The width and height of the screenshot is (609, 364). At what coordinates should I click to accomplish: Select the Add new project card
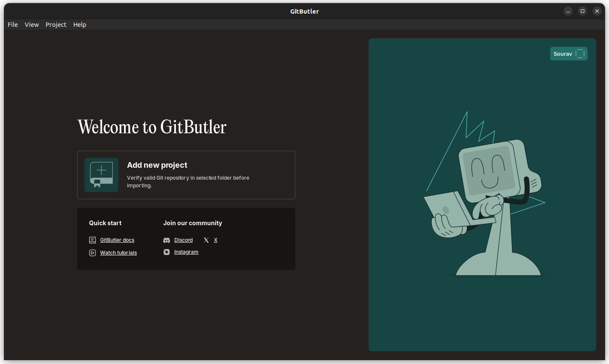186,175
